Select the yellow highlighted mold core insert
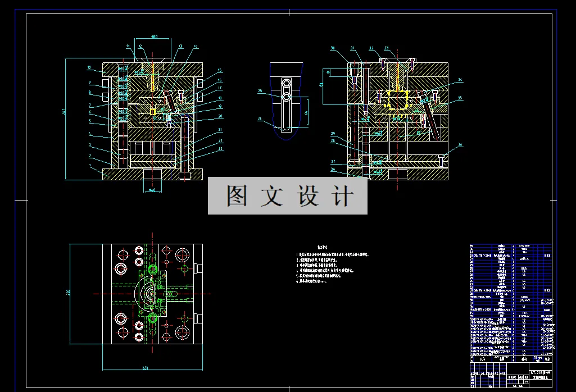 pyautogui.click(x=398, y=99)
